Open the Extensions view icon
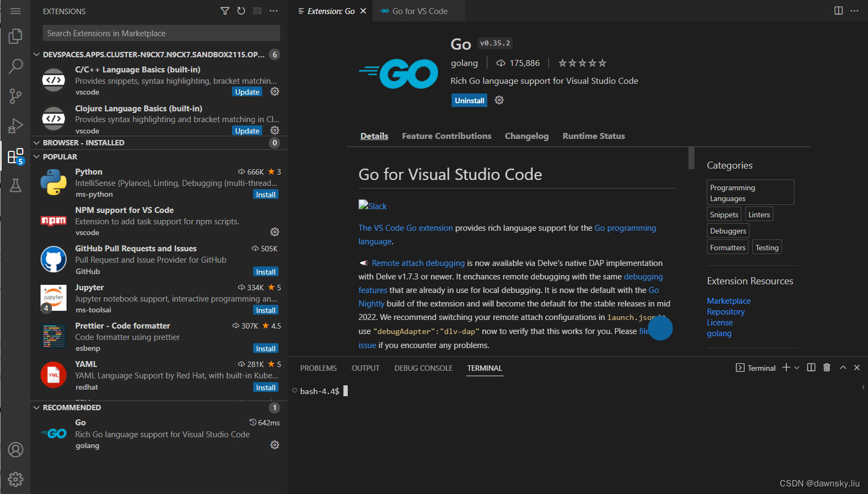Viewport: 868px width, 494px height. 15,156
